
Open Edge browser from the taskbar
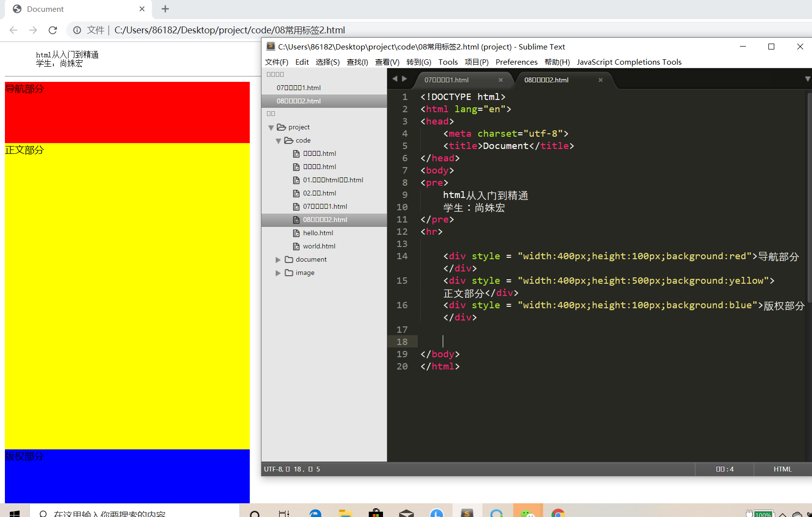(315, 513)
